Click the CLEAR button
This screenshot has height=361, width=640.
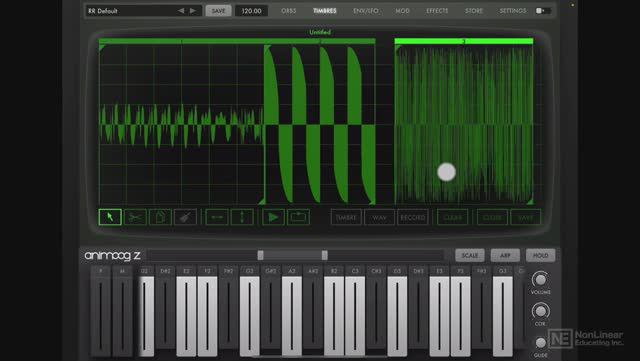tap(452, 217)
